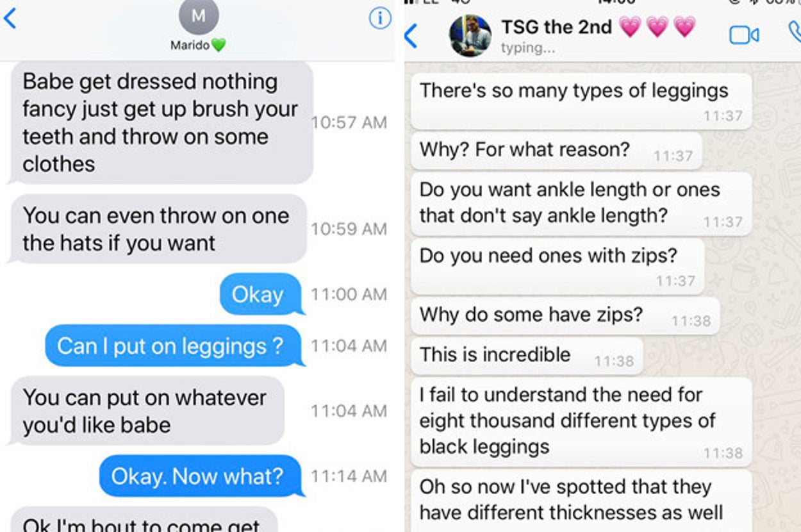Image resolution: width=801 pixels, height=532 pixels.
Task: Tap the "There's so many types of leggings" message
Action: coord(580,100)
